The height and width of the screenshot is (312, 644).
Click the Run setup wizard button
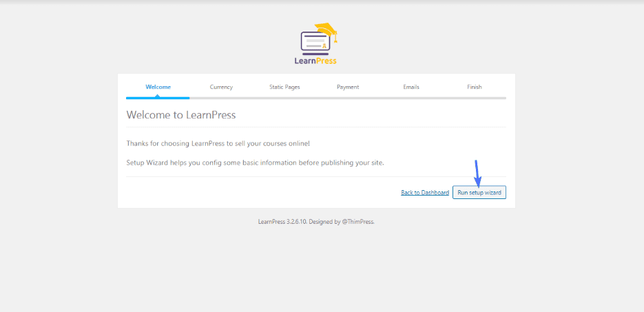pyautogui.click(x=479, y=192)
